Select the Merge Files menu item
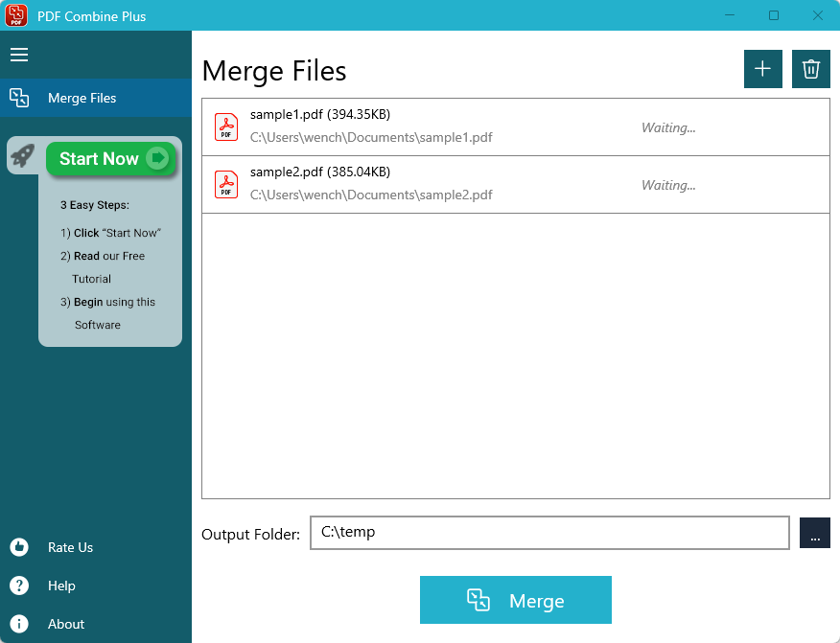The height and width of the screenshot is (643, 840). pyautogui.click(x=82, y=98)
